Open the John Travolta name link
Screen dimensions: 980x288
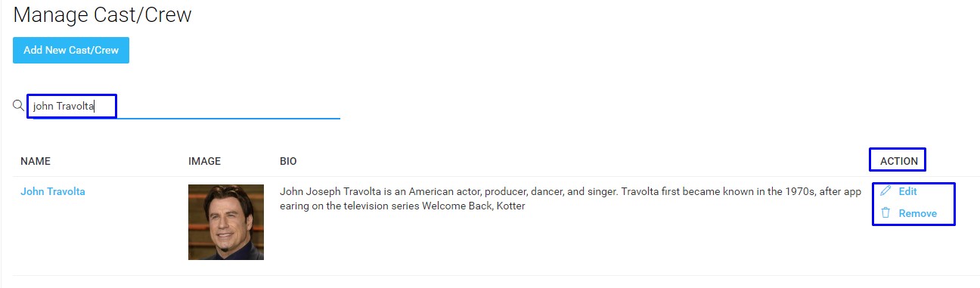(x=53, y=191)
